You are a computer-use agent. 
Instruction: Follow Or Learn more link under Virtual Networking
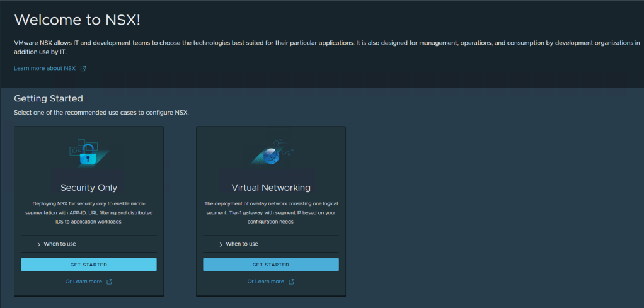tap(265, 282)
